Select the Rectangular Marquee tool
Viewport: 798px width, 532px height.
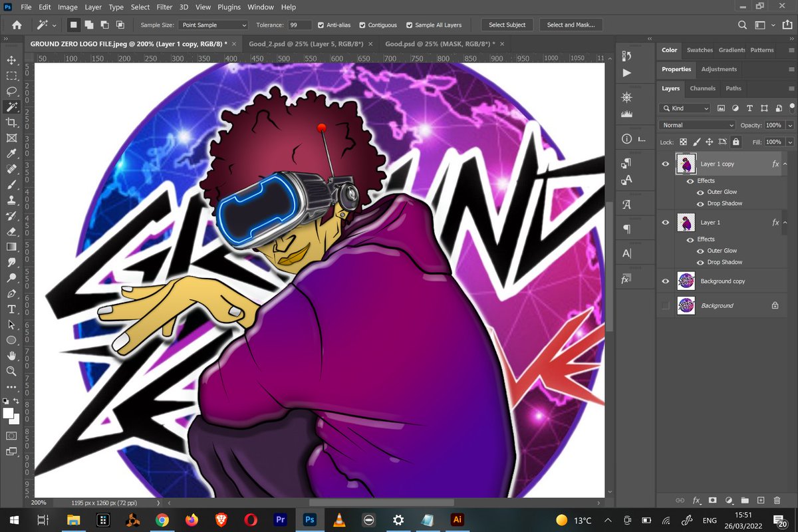(x=11, y=76)
